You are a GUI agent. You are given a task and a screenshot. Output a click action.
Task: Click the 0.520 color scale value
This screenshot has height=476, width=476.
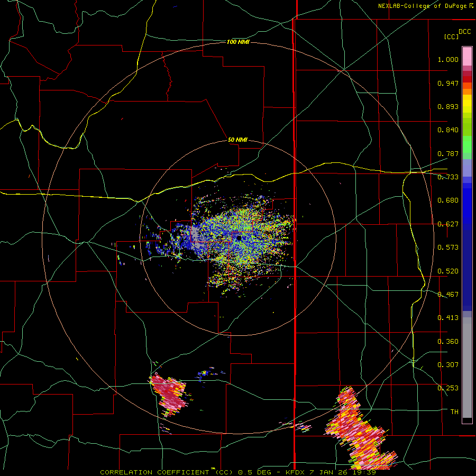tap(448, 271)
